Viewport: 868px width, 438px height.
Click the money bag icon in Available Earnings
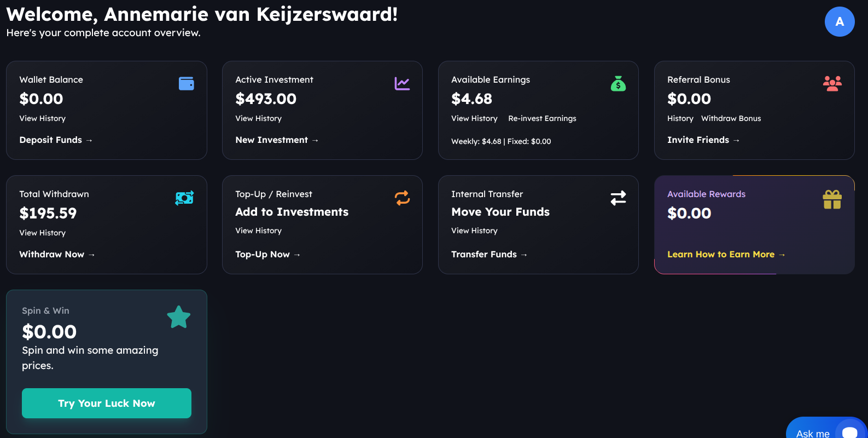tap(618, 84)
